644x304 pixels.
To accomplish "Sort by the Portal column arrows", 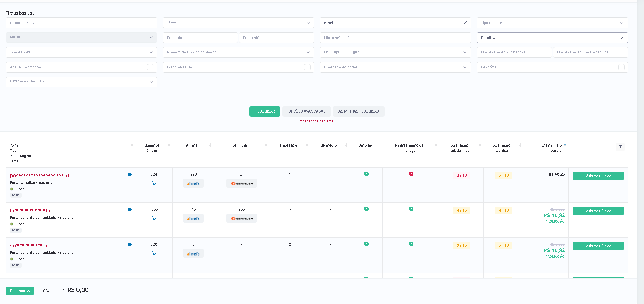I will [132, 145].
